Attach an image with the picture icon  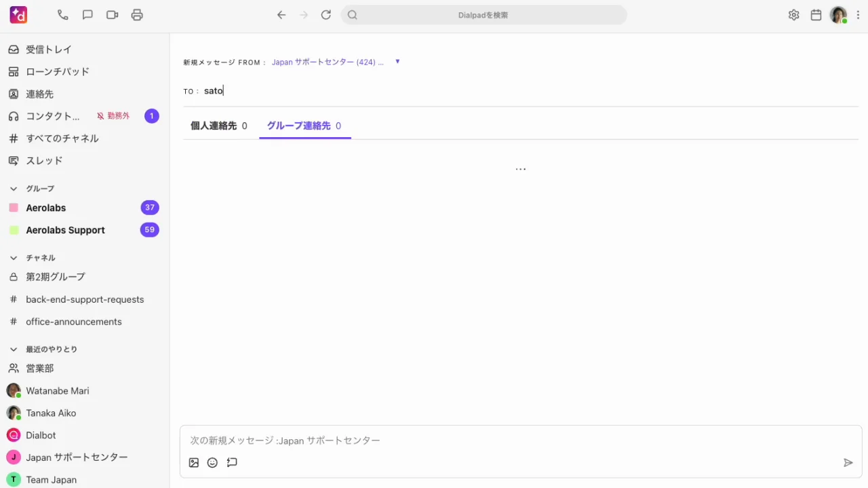pos(194,463)
